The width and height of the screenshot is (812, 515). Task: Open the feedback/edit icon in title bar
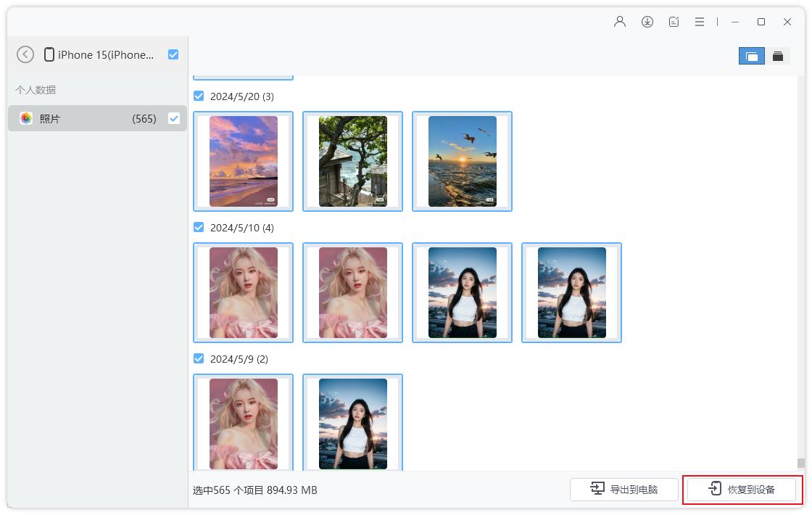coord(674,22)
